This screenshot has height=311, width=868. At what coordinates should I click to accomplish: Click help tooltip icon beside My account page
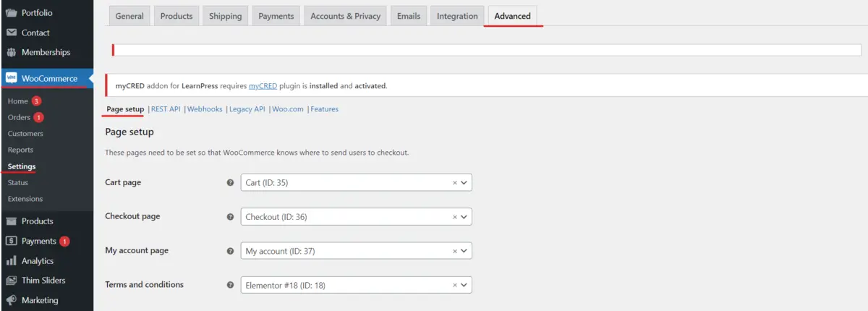point(231,251)
